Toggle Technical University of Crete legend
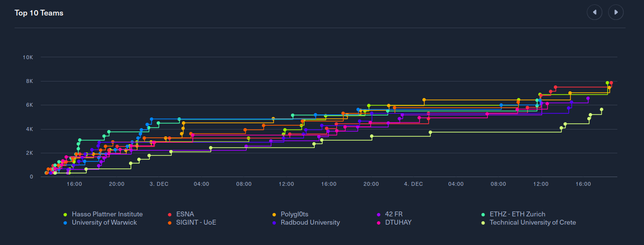 (532, 223)
